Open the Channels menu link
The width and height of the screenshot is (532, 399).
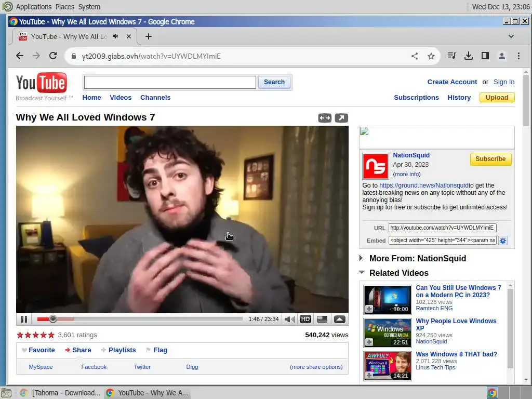(155, 97)
